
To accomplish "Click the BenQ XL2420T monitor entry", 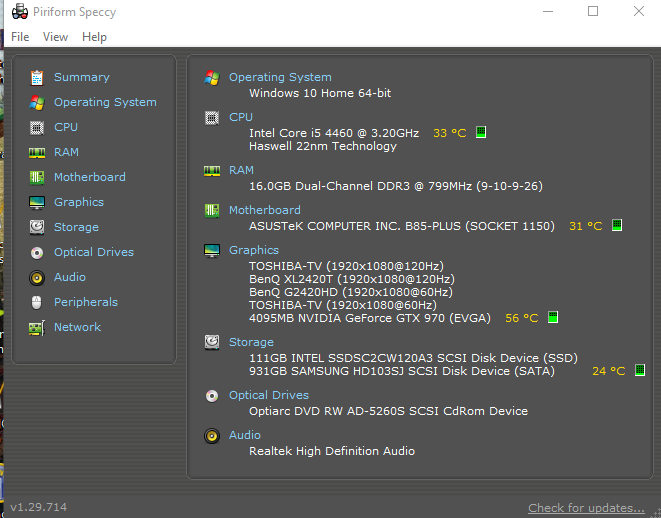I will pyautogui.click(x=352, y=279).
